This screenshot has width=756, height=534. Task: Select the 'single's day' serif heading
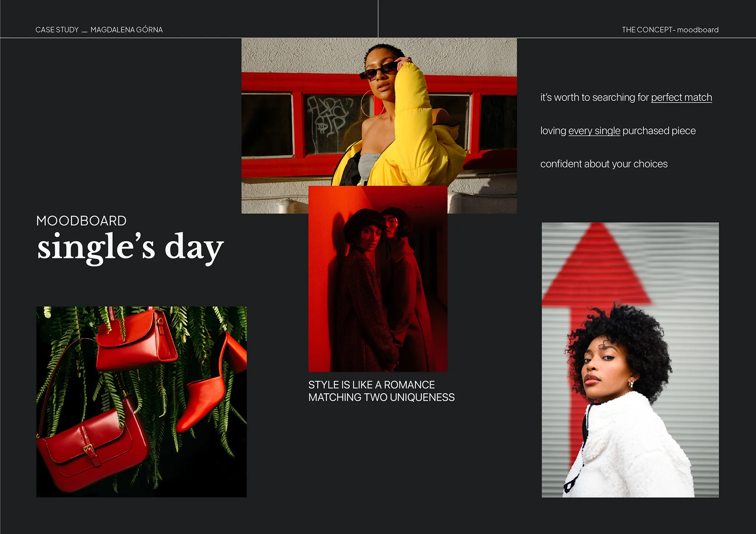(x=130, y=248)
